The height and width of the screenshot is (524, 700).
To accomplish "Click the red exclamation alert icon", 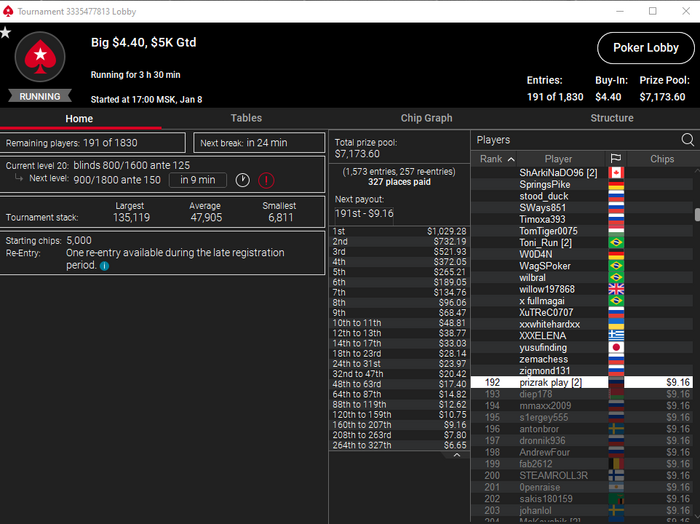I will pyautogui.click(x=266, y=180).
